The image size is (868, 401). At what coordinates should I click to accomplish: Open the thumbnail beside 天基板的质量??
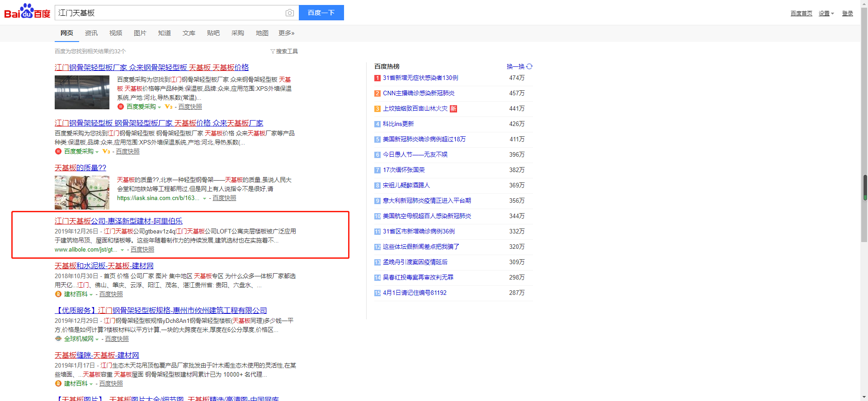point(82,192)
